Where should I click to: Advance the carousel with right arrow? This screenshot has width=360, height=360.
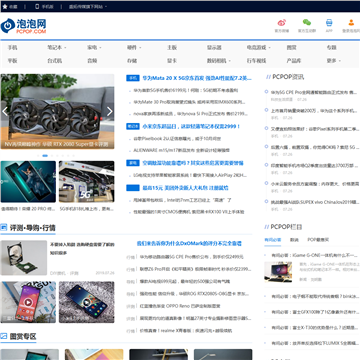(110, 112)
